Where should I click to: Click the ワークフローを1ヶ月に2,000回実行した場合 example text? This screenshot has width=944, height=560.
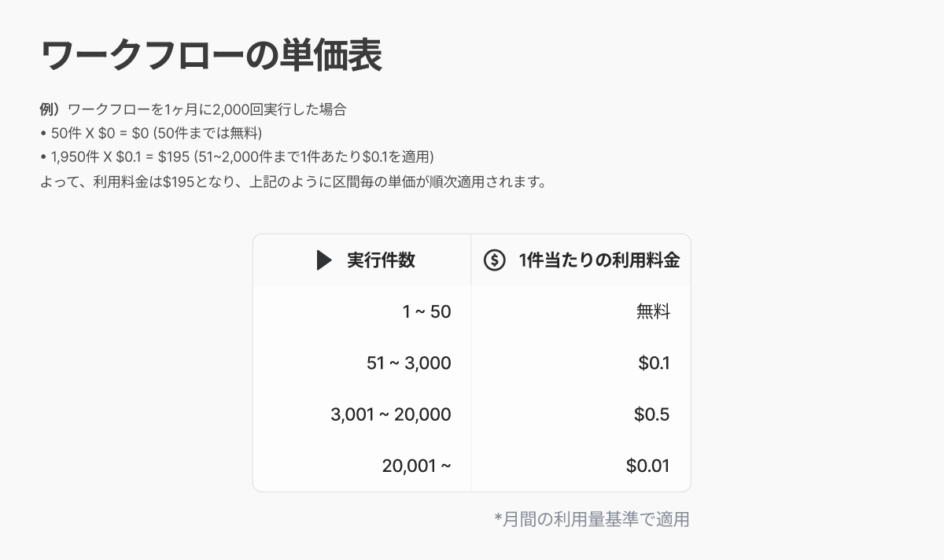coord(208,109)
